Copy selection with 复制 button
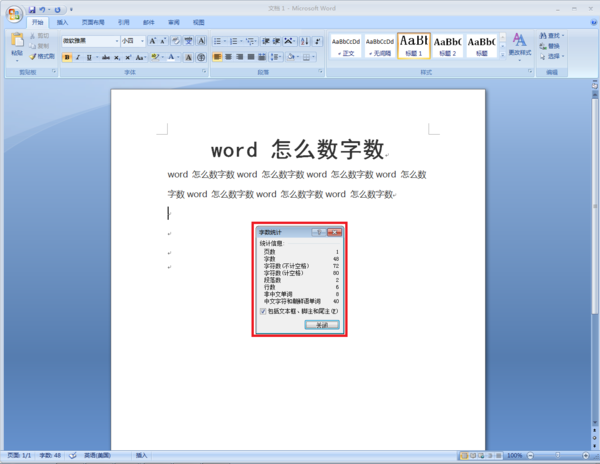This screenshot has height=464, width=600. tap(40, 46)
